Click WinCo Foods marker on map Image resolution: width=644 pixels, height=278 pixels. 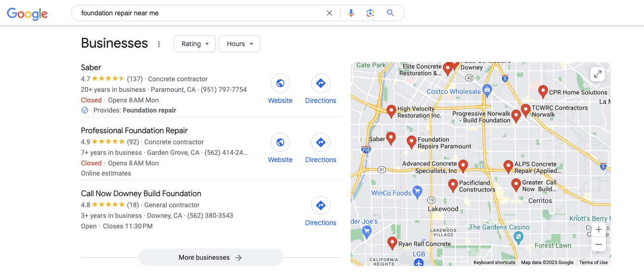tap(417, 191)
